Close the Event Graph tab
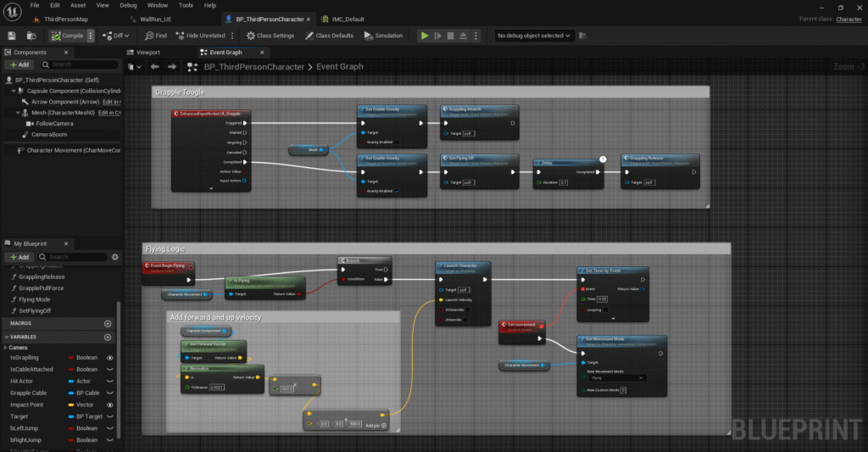 pyautogui.click(x=262, y=52)
